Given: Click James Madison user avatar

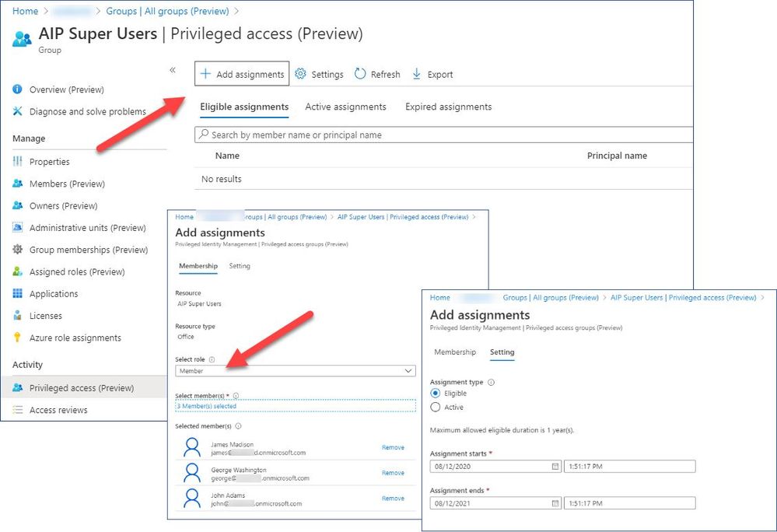Looking at the screenshot, I should pyautogui.click(x=192, y=447).
